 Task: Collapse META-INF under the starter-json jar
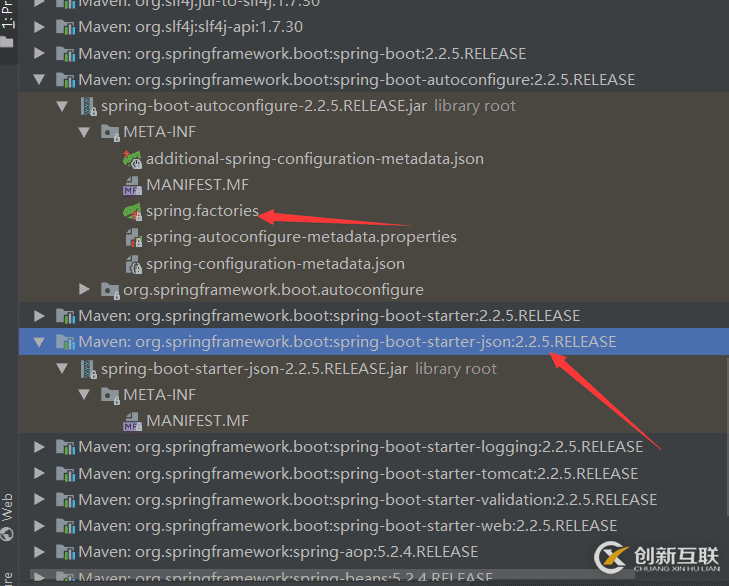tap(84, 395)
